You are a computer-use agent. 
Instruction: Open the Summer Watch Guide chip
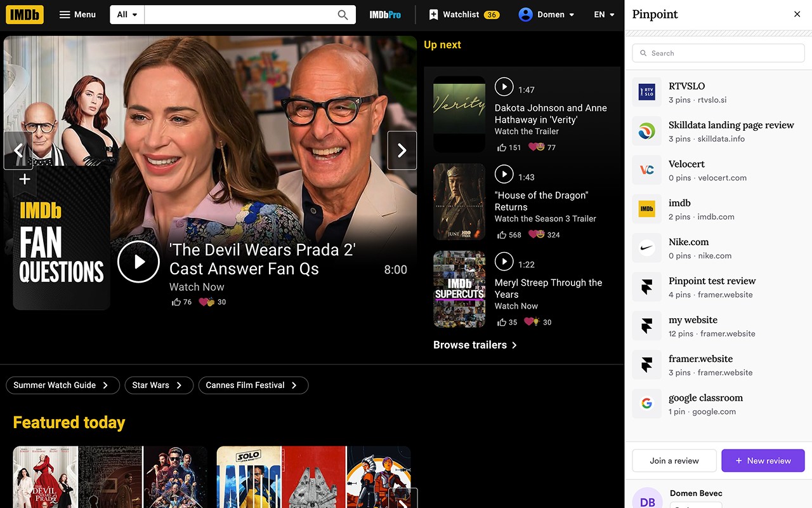pos(63,385)
